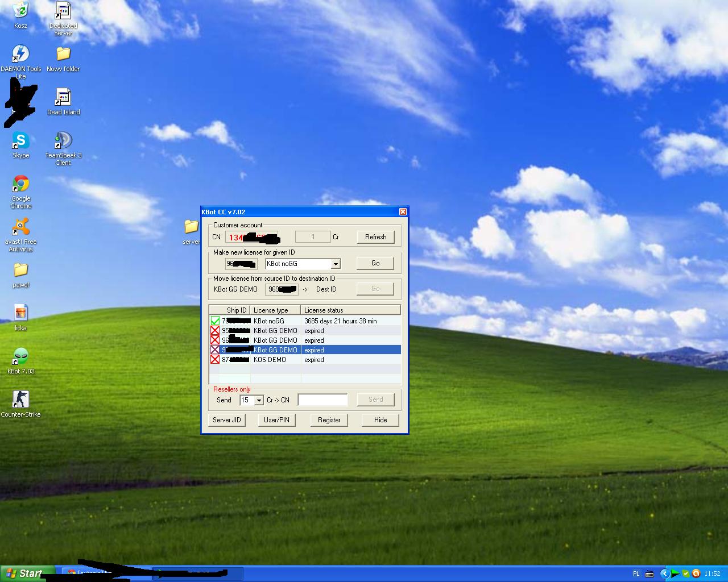Open the green checkmark Skype tray icon
Image resolution: width=728 pixels, height=582 pixels.
(x=685, y=573)
